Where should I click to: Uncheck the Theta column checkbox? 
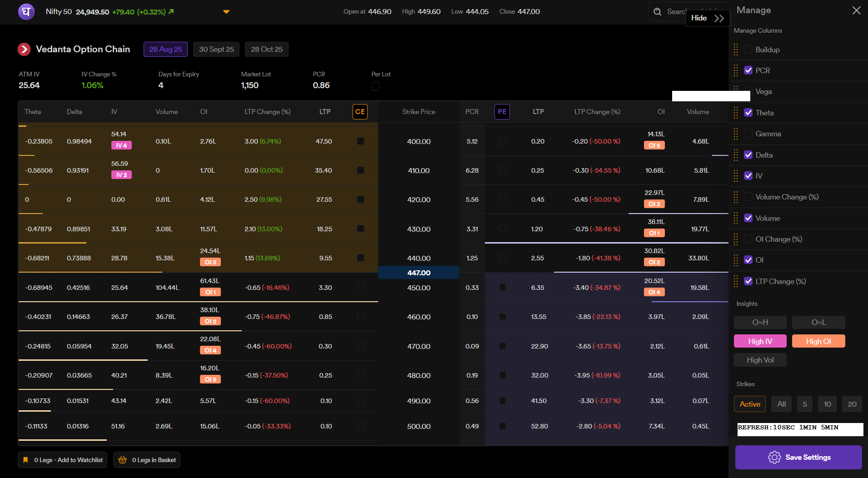[748, 113]
